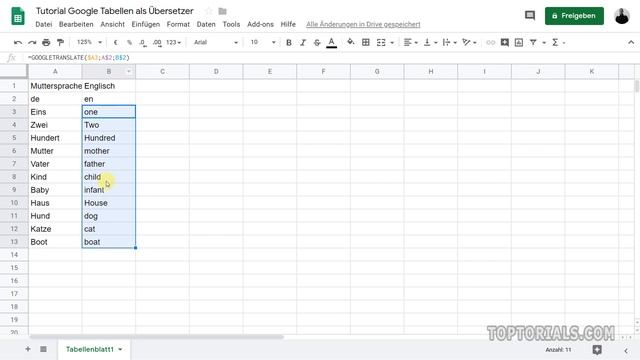This screenshot has width=640, height=360.
Task: Open the zoom level 125% dropdown
Action: point(89,42)
